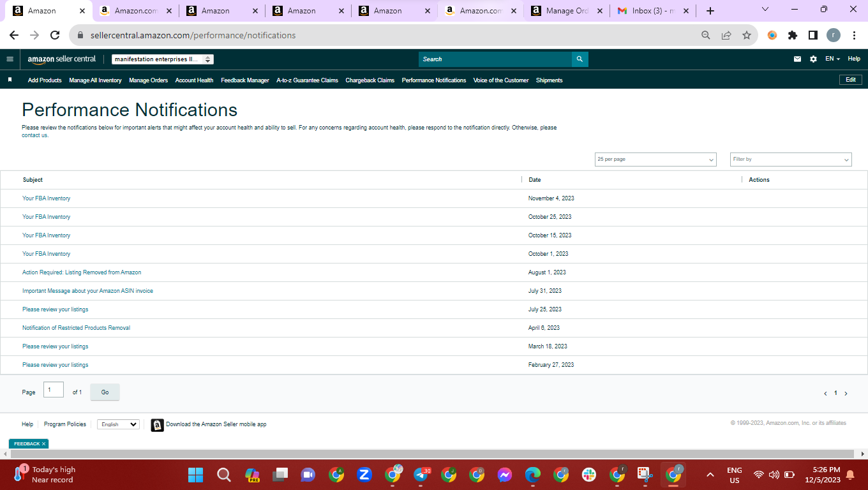
Task: Open Notification of Restricted Products Removal
Action: (76, 328)
